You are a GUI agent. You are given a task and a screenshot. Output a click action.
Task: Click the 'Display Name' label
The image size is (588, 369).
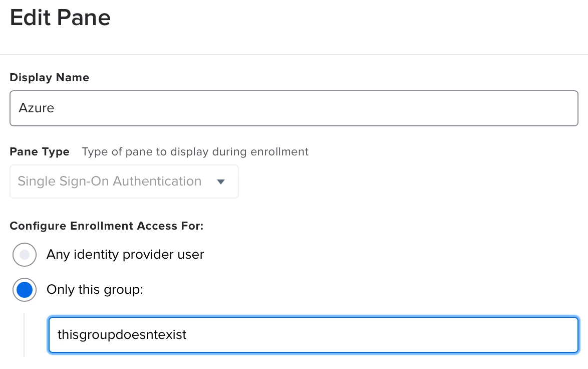[49, 78]
